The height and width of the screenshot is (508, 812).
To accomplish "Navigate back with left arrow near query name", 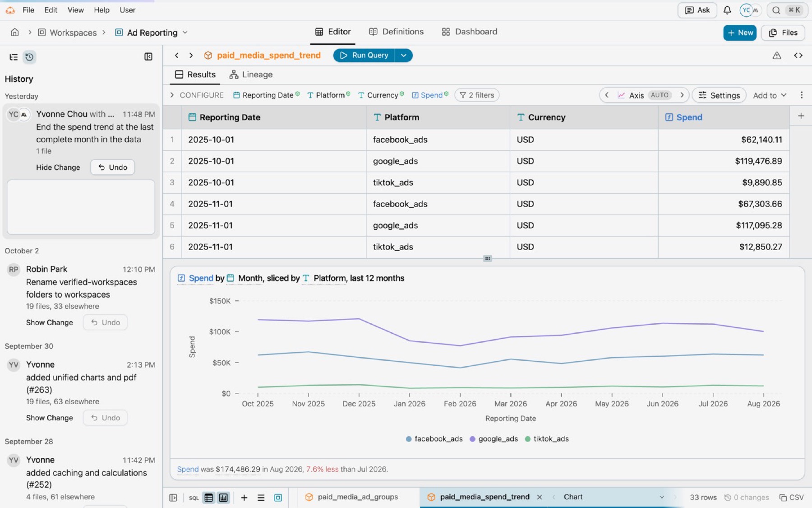I will [x=177, y=55].
